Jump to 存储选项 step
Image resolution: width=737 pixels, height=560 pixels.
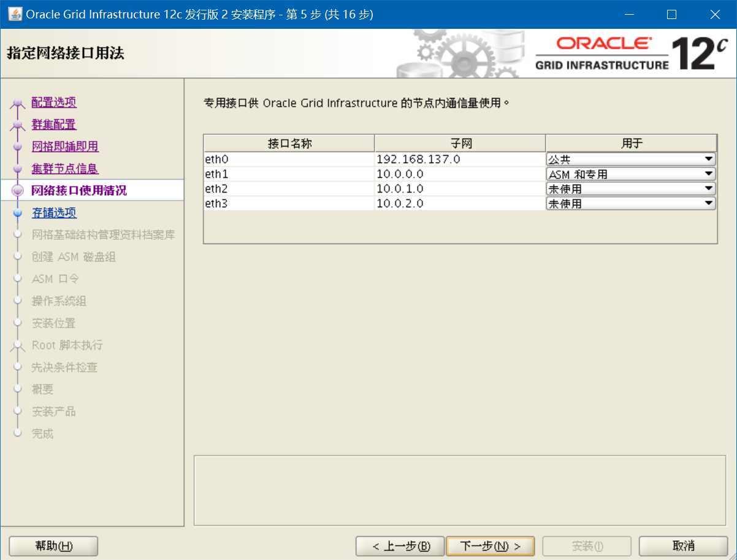pos(54,213)
